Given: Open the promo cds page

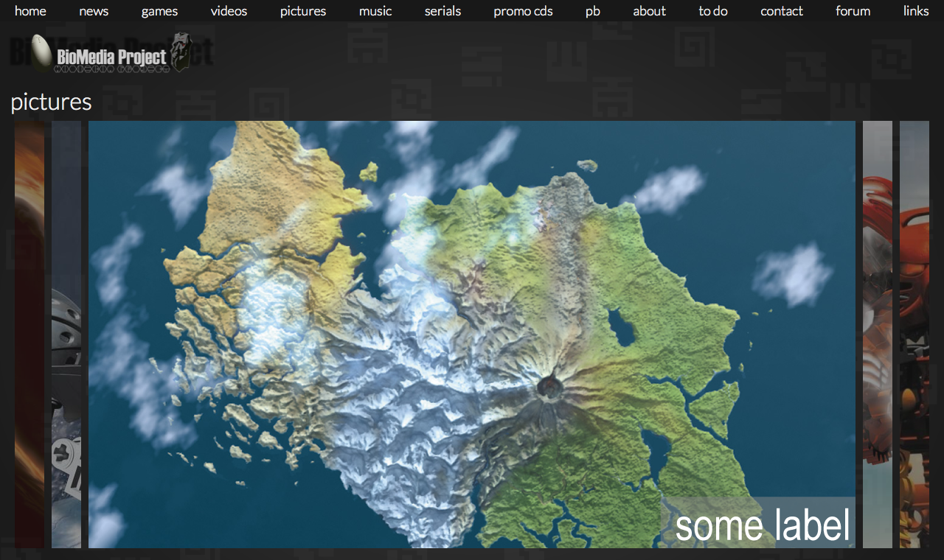Looking at the screenshot, I should pos(523,11).
